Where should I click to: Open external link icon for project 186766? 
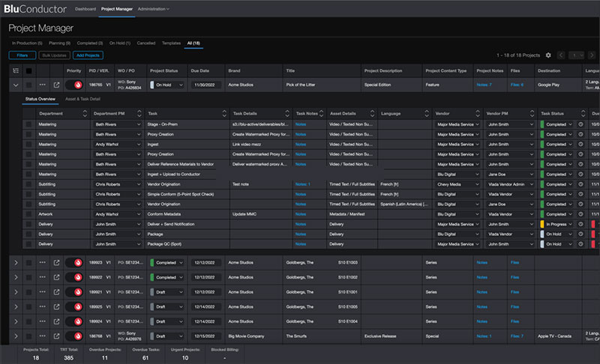click(x=56, y=85)
